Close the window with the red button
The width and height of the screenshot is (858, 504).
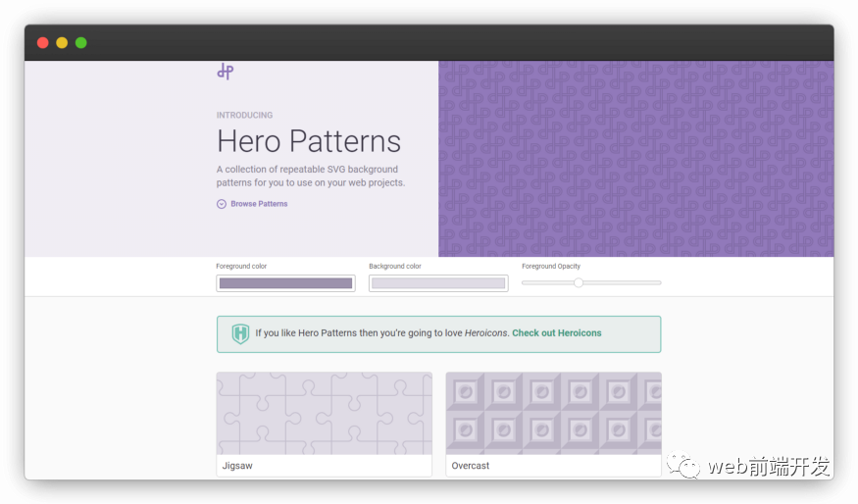pyautogui.click(x=43, y=43)
